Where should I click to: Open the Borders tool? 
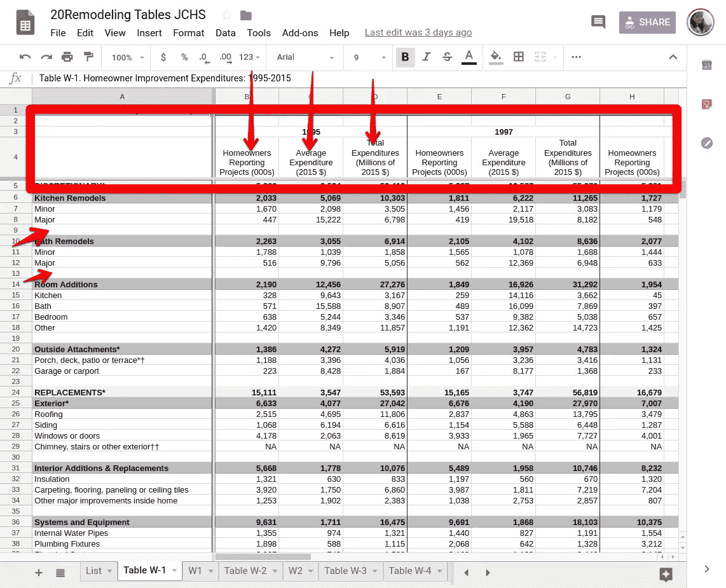pos(519,57)
